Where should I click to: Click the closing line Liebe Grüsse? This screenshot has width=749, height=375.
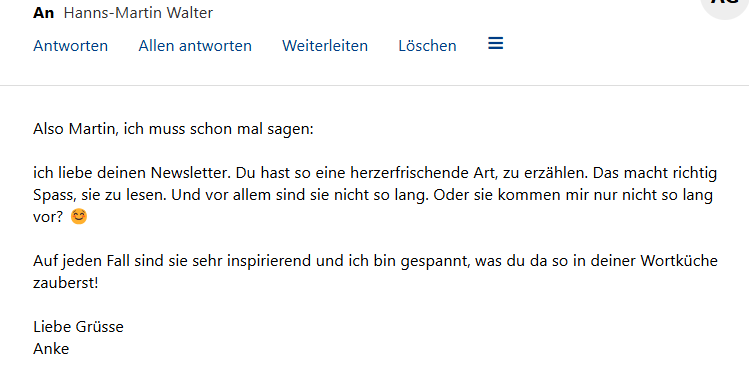(x=78, y=327)
